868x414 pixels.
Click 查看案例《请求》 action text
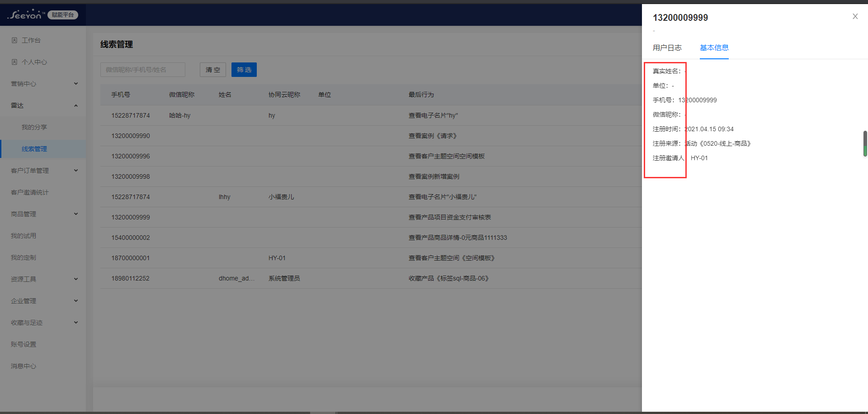point(434,136)
